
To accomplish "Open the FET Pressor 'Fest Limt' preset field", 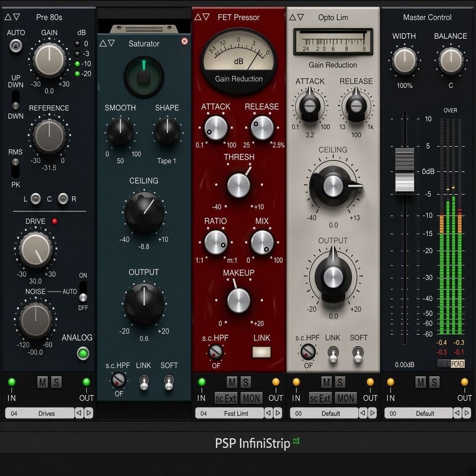I will click(x=230, y=413).
